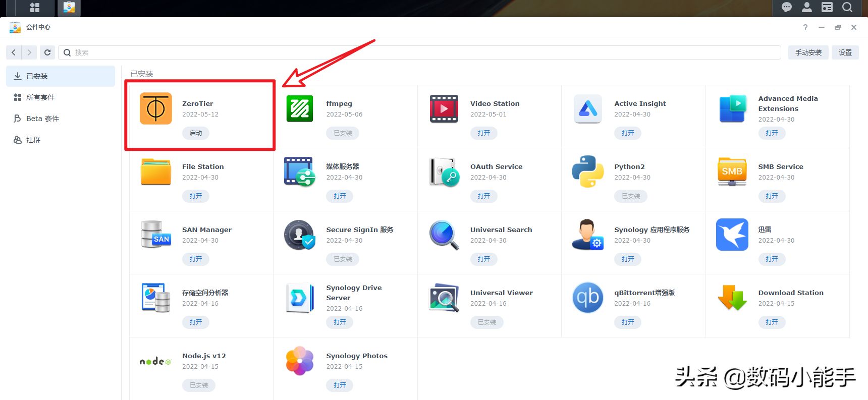Click the qBittorrent package icon
Viewport: 868px width, 400px height.
pos(588,298)
